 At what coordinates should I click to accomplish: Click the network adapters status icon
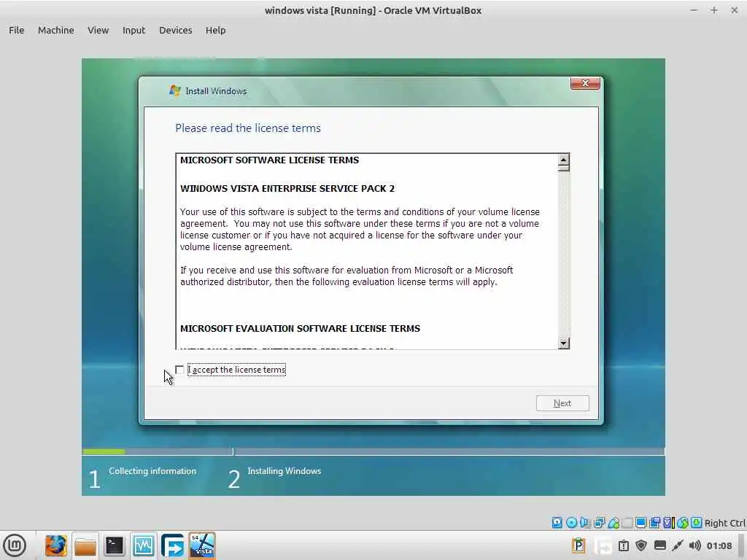(x=600, y=523)
